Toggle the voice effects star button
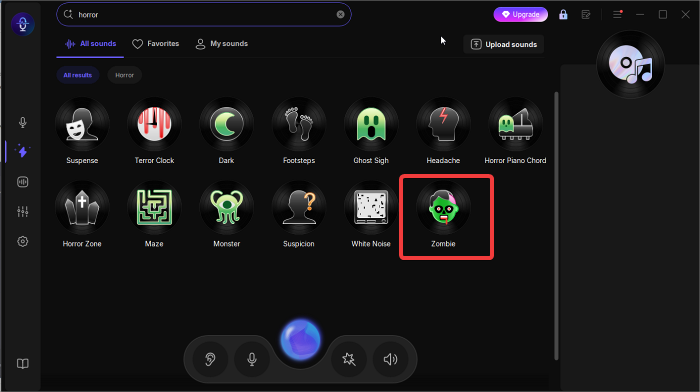This screenshot has height=392, width=700. point(349,359)
